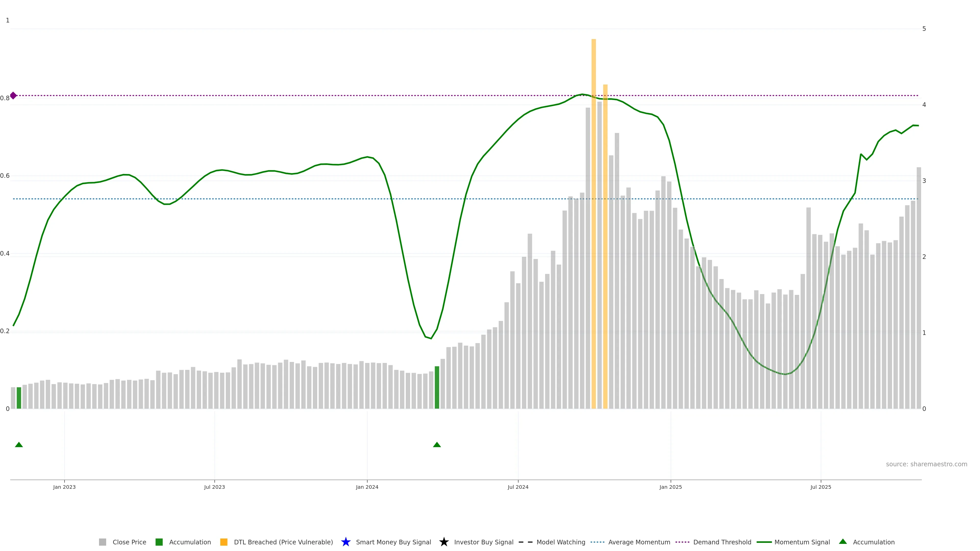Click the green accumulation bar near April 2024
The width and height of the screenshot is (980, 551).
click(437, 388)
